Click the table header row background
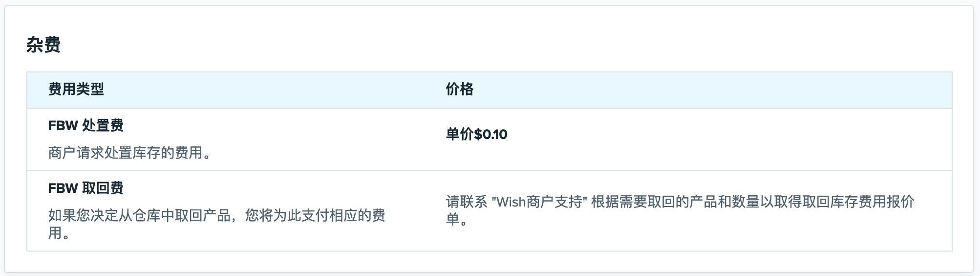The width and height of the screenshot is (980, 276). (x=489, y=90)
